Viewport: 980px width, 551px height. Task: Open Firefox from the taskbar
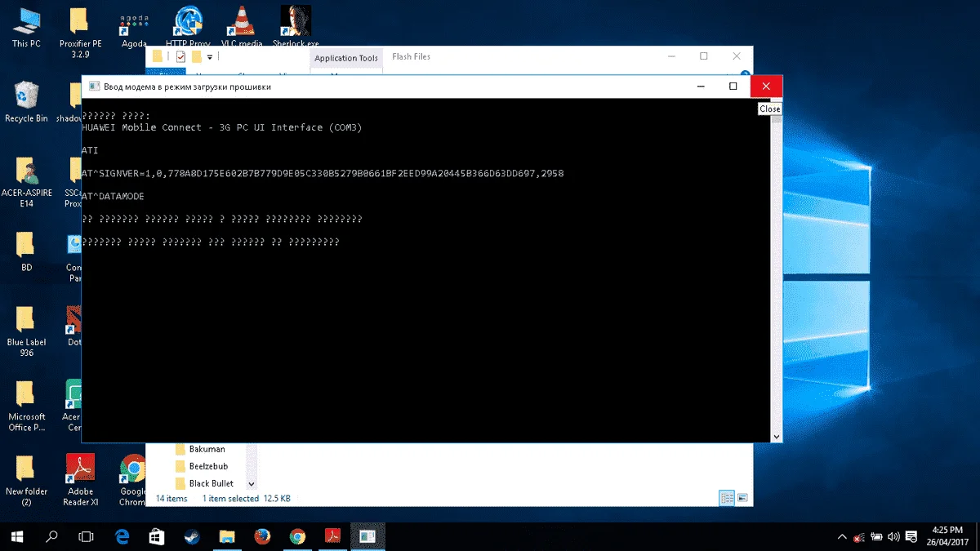(x=262, y=537)
